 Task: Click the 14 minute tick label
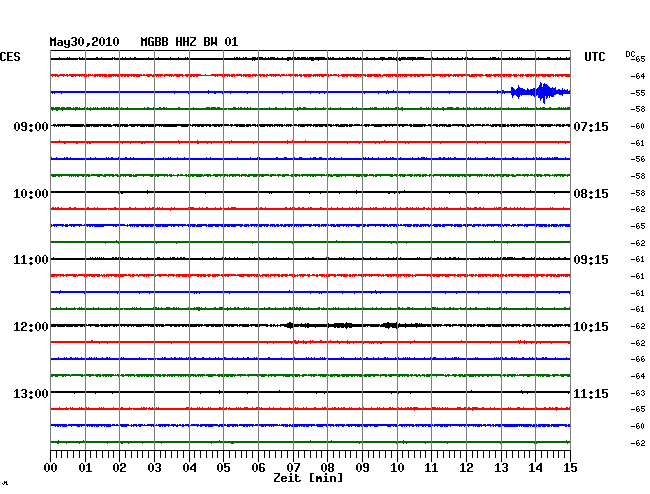coord(535,467)
